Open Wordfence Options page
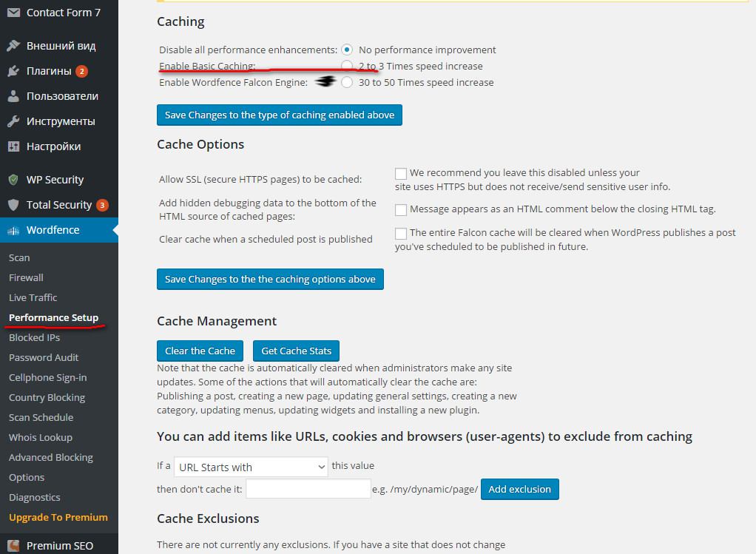The width and height of the screenshot is (756, 554). coord(27,477)
